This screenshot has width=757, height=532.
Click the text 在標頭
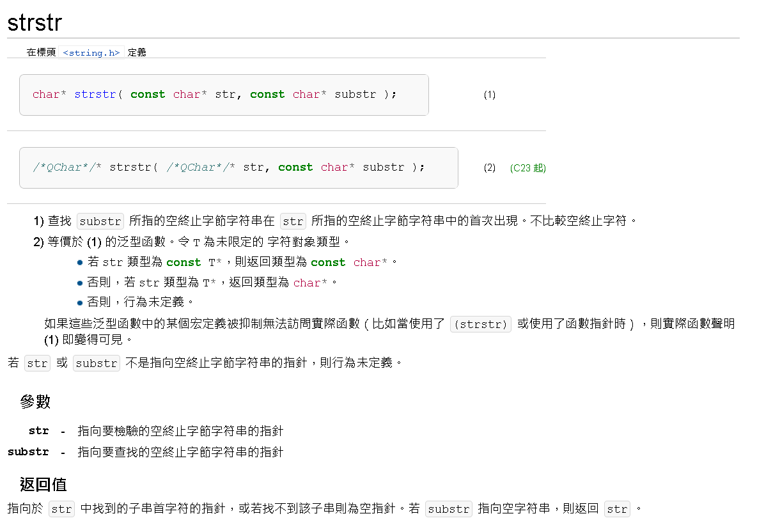click(41, 52)
